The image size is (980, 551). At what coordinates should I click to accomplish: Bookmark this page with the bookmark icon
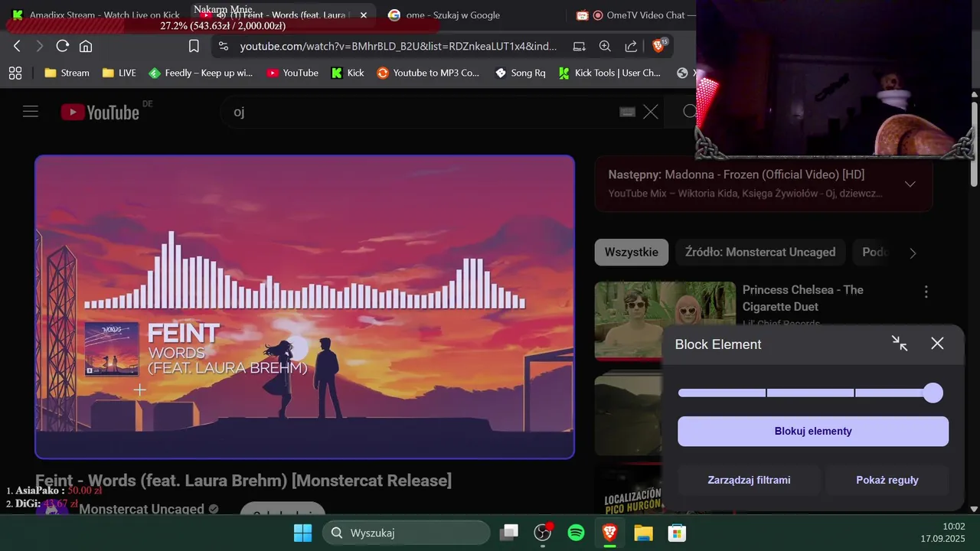[194, 46]
